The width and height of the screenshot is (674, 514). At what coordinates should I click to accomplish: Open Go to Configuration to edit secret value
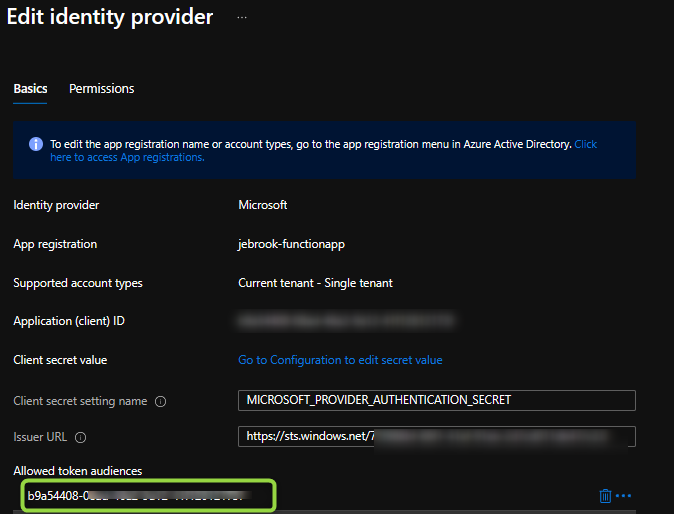click(340, 360)
